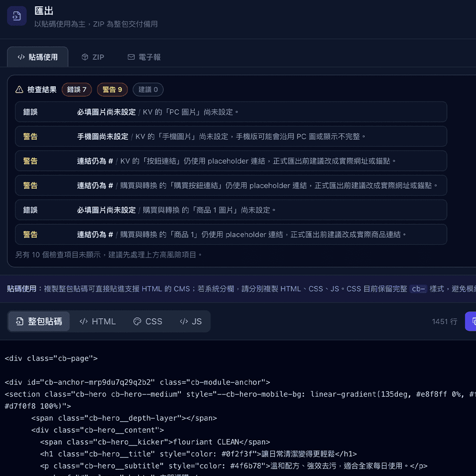Select the 手機圖尚未設定 warning row

pos(231,137)
